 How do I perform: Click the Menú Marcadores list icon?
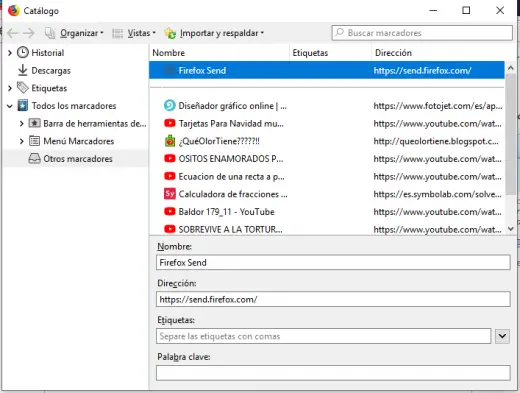tap(34, 141)
